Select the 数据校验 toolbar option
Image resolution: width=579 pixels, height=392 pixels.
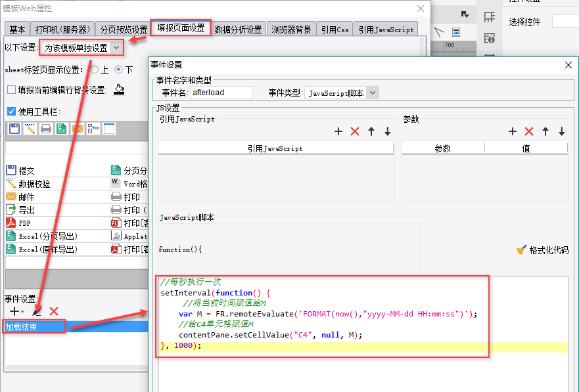(x=58, y=184)
